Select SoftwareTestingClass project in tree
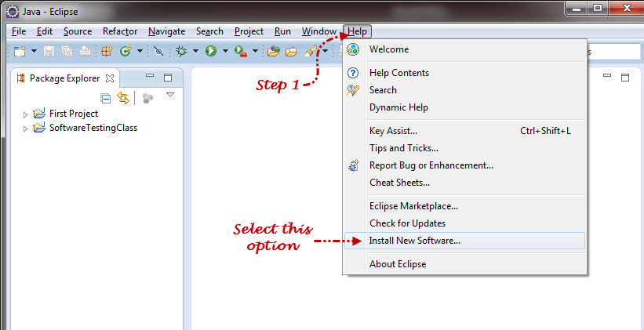 [93, 128]
